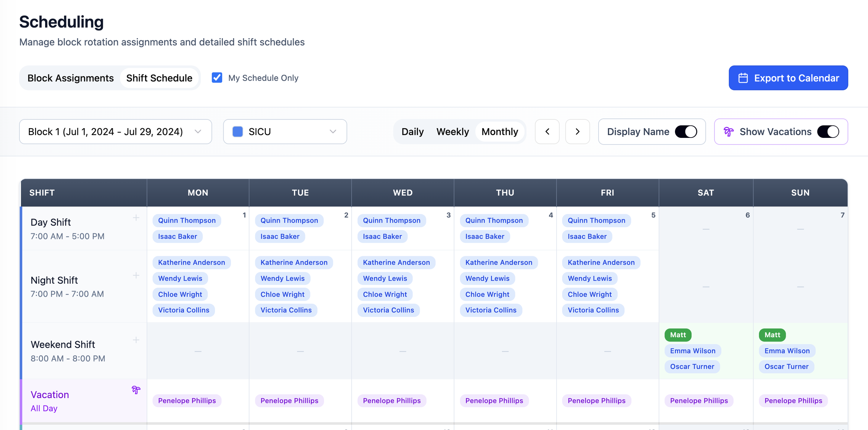Open the Block 1 date range dropdown

point(115,132)
